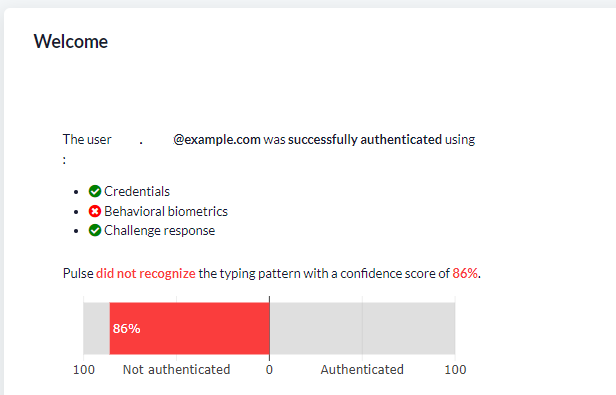Viewport: 616px width, 395px height.
Task: Click the green check icon beside Credentials
Action: [95, 191]
